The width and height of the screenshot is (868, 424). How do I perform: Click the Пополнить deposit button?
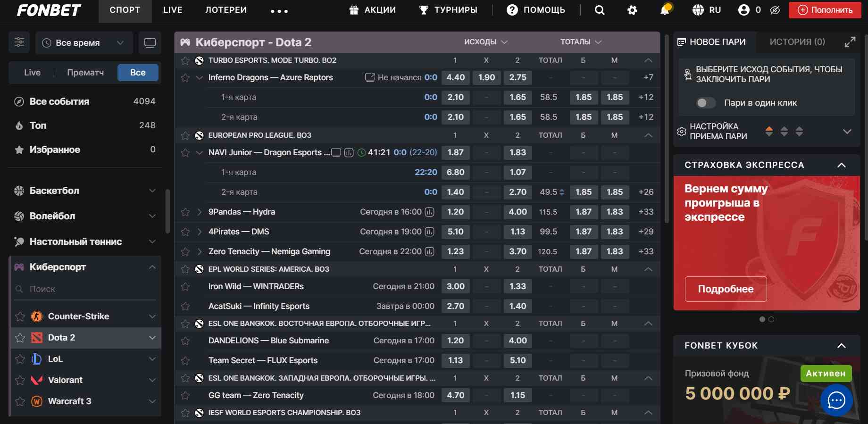point(825,10)
